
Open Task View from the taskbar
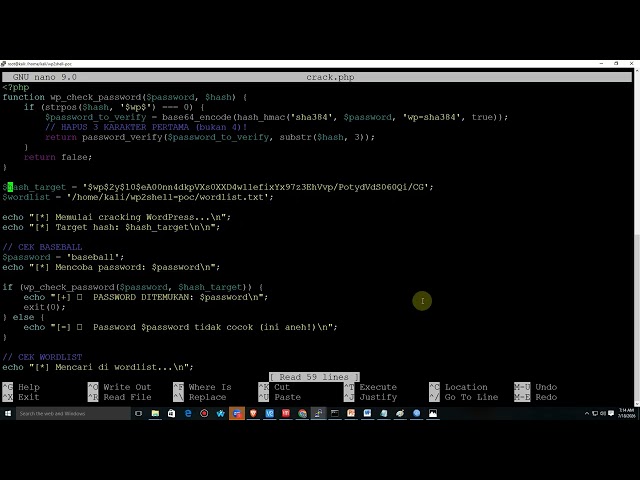point(139,413)
